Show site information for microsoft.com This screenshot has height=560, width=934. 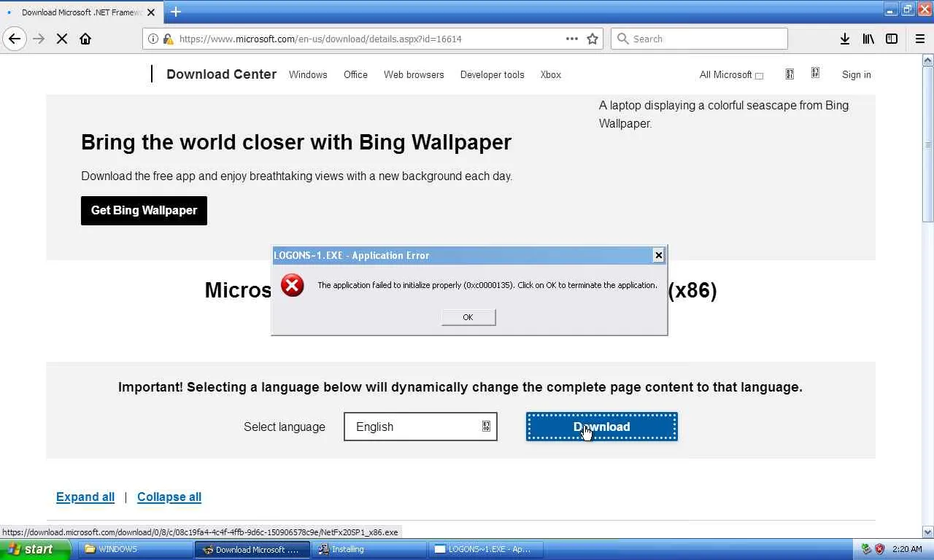click(153, 39)
